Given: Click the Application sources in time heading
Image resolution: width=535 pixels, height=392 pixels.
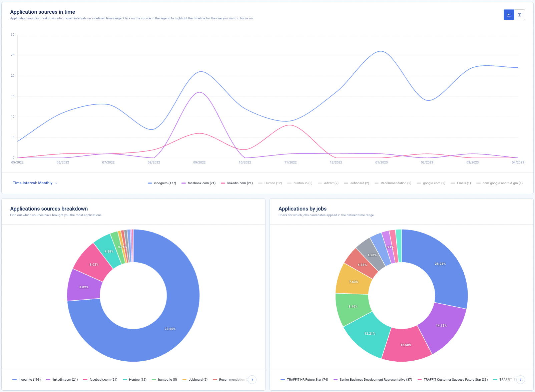Looking at the screenshot, I should point(43,12).
